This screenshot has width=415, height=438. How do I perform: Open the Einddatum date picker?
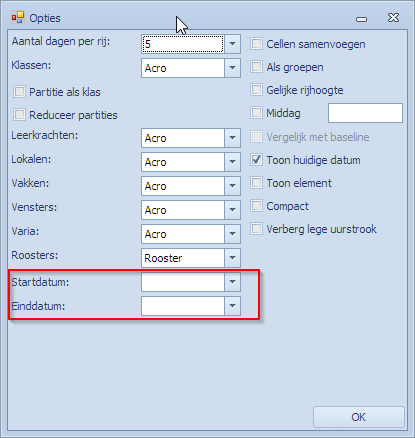tap(232, 306)
